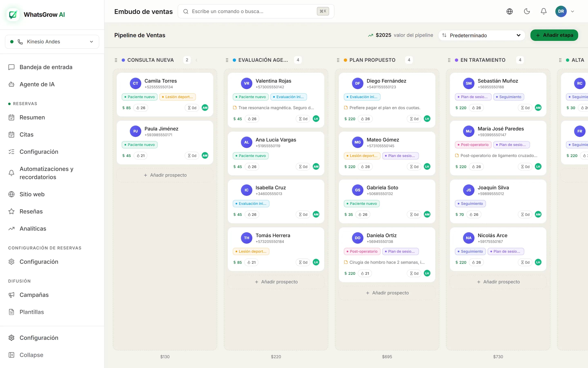588x368 pixels.
Task: Click Diego Fernández DF avatar
Action: tap(358, 83)
